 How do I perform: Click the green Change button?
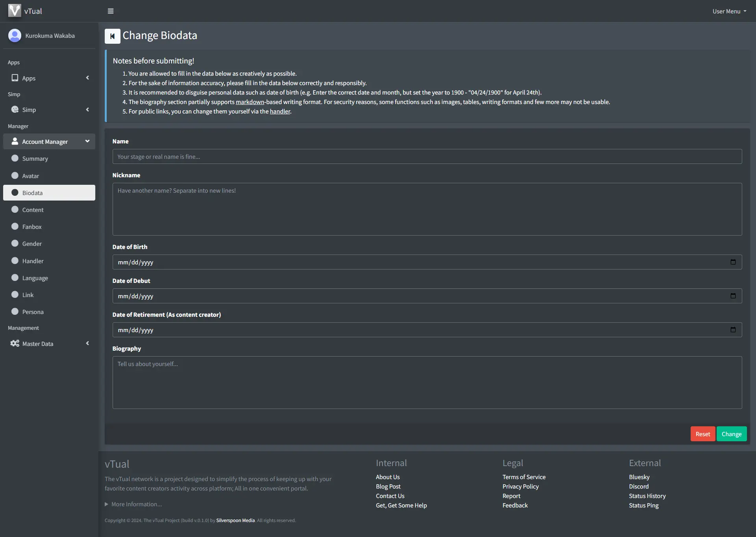[x=731, y=434]
